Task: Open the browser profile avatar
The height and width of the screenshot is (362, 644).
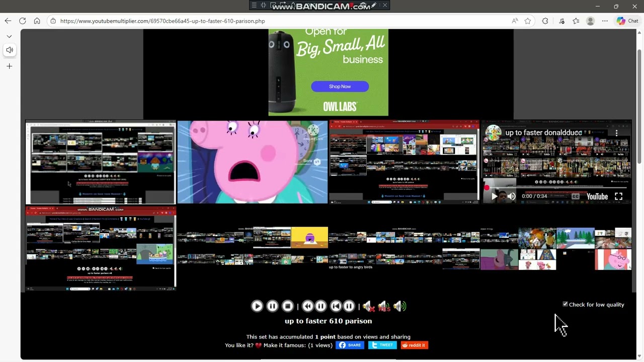Action: (591, 21)
